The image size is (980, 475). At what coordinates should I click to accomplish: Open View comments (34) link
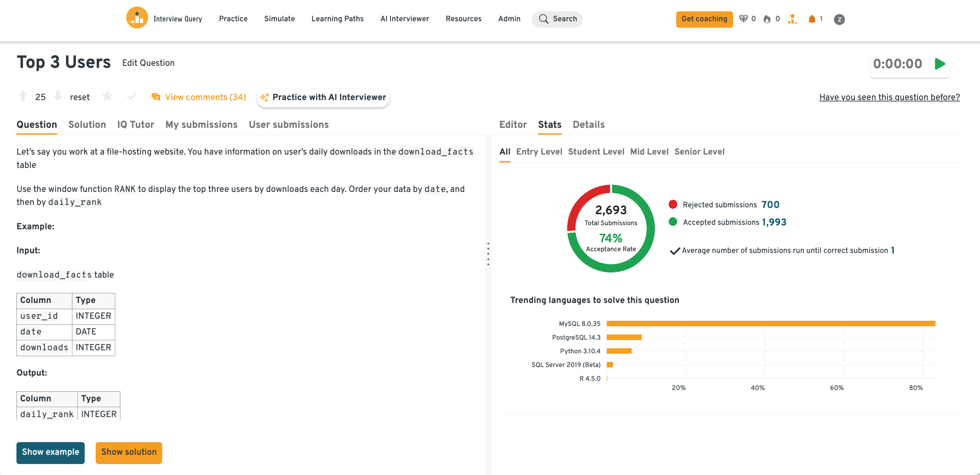click(205, 97)
